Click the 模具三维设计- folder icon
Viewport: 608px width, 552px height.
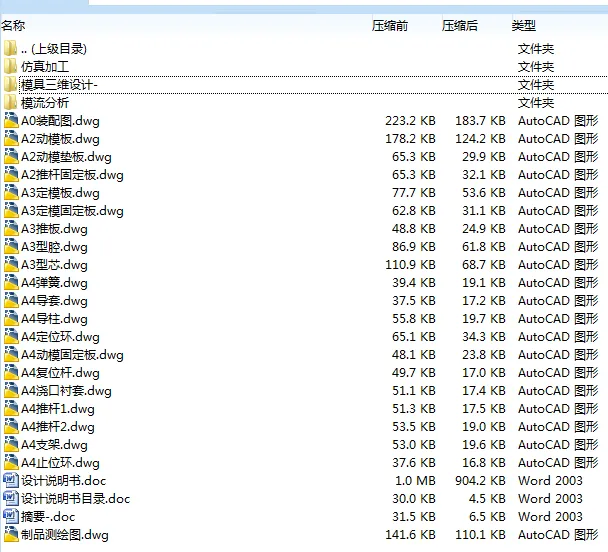pyautogui.click(x=10, y=85)
